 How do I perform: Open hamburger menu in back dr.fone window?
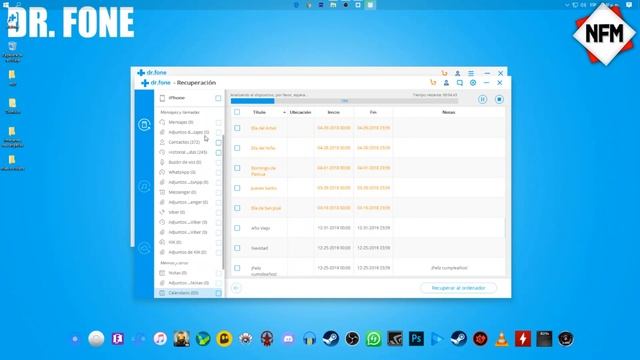pos(471,73)
